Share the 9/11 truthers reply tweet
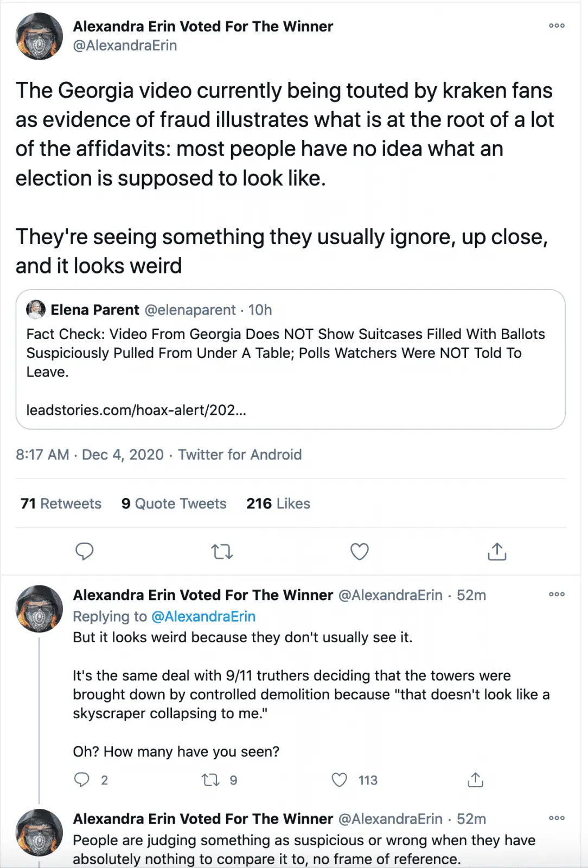 [475, 780]
